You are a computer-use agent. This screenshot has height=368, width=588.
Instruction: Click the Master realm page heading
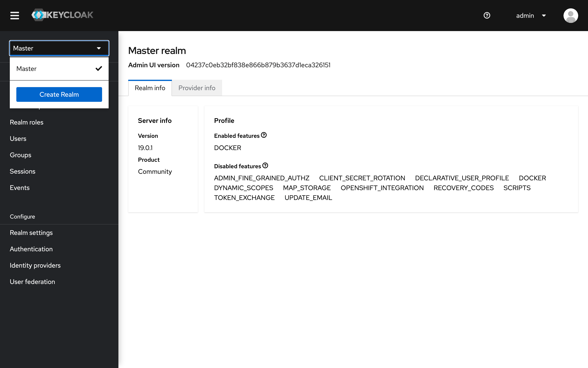(x=157, y=51)
